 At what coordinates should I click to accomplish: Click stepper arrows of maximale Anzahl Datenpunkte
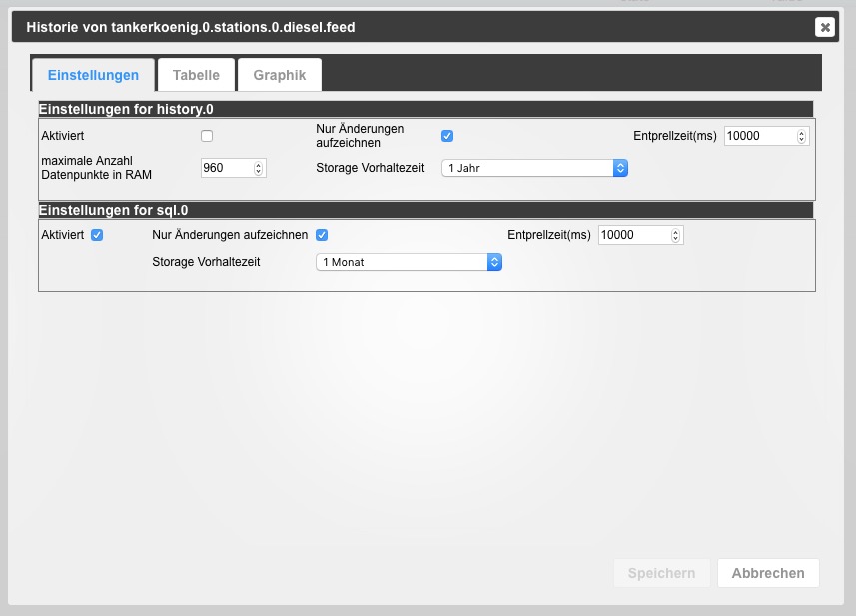tap(259, 168)
